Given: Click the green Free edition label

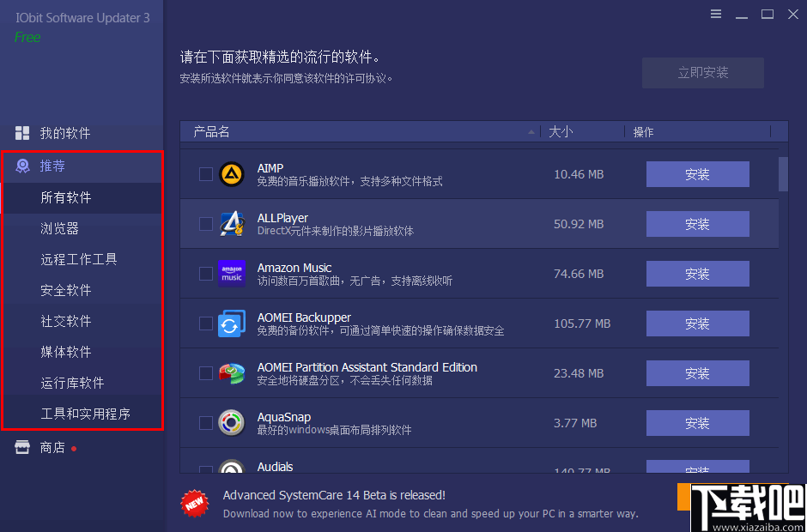Looking at the screenshot, I should pos(27,38).
